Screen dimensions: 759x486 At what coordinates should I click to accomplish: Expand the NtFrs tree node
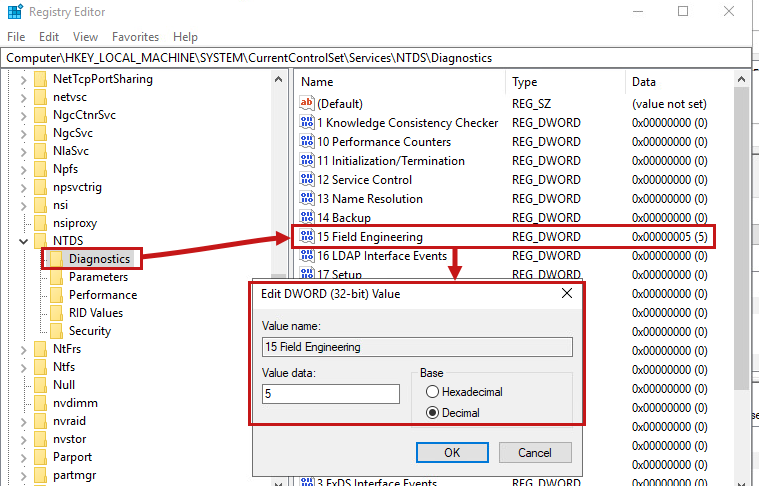click(x=23, y=349)
